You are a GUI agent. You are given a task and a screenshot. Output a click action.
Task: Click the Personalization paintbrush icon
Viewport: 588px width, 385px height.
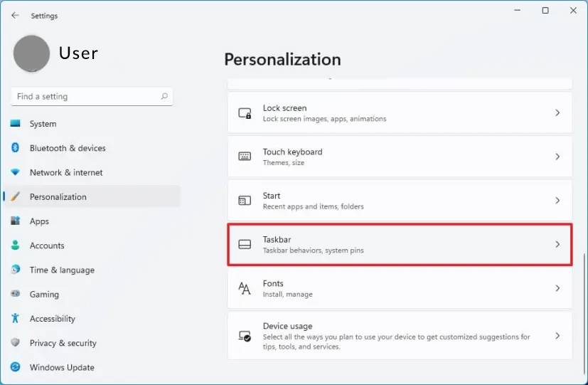(16, 196)
